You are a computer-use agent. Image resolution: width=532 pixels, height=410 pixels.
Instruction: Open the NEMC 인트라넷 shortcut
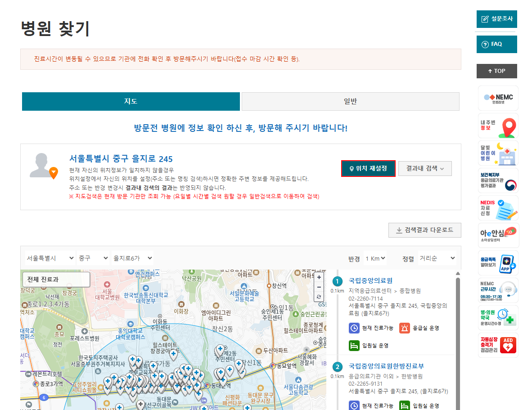pyautogui.click(x=498, y=99)
